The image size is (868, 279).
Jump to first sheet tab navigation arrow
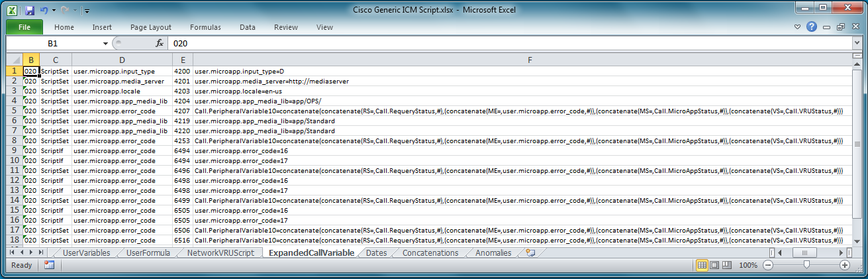[13, 252]
